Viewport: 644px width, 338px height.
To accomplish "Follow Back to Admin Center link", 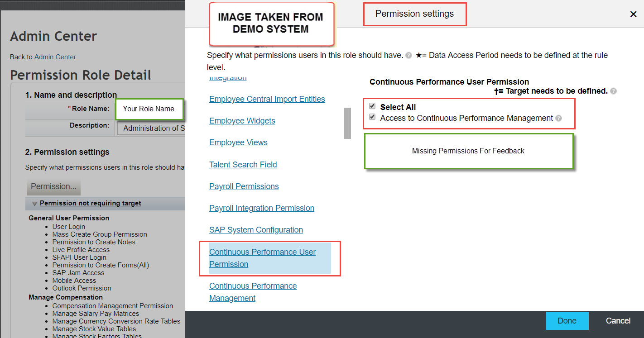I will click(x=55, y=57).
